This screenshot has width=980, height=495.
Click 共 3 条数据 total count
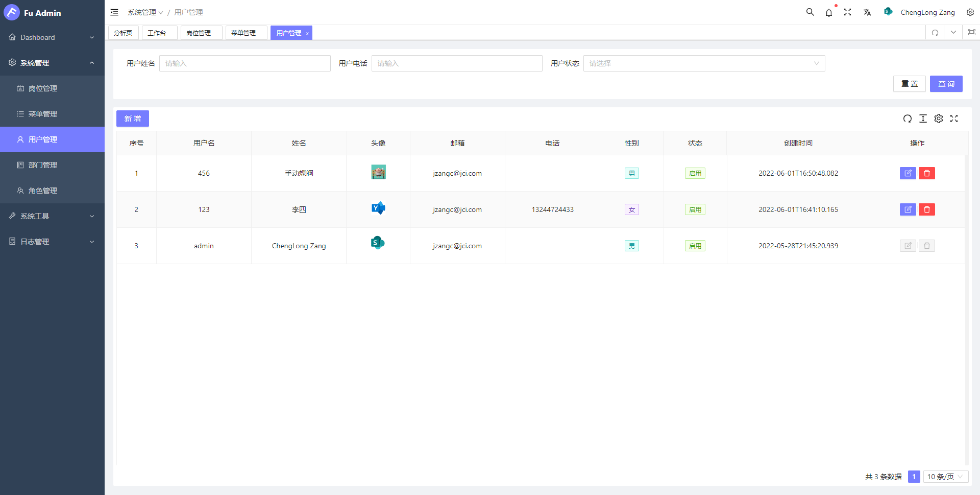point(884,477)
